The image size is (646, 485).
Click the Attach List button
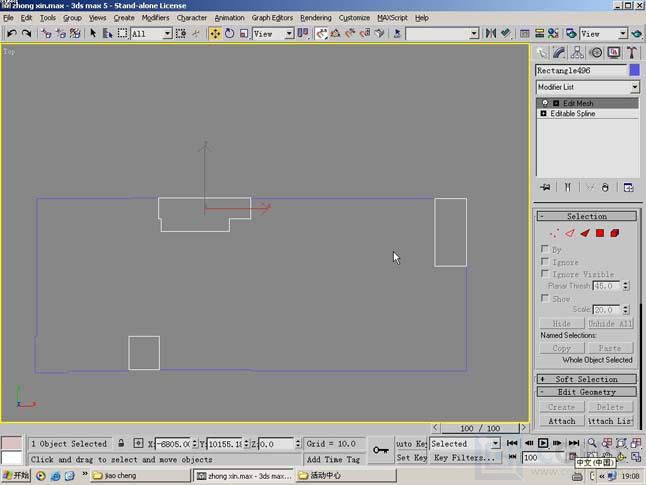tap(610, 421)
